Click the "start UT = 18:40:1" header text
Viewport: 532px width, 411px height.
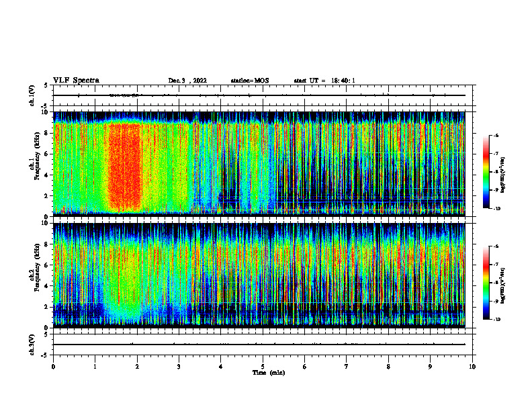point(324,81)
